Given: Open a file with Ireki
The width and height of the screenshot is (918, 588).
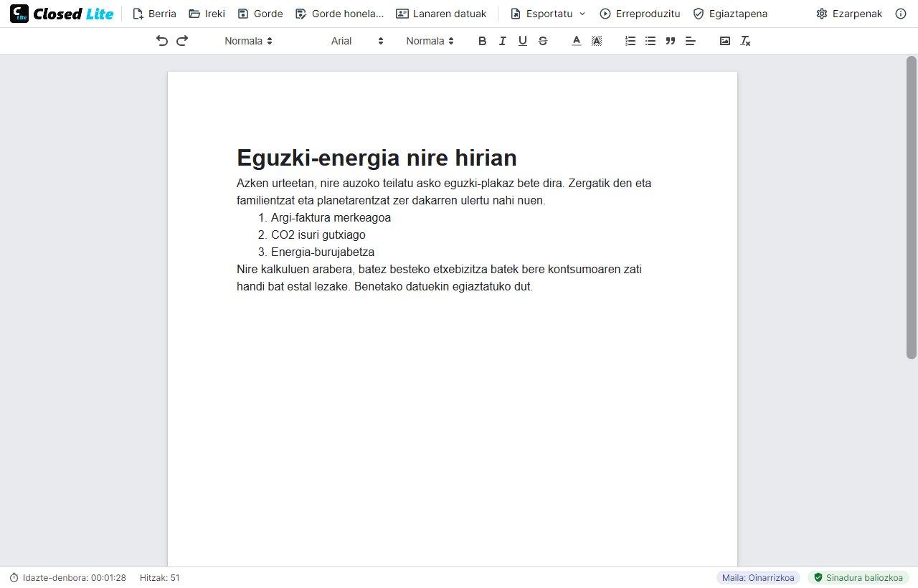Looking at the screenshot, I should pyautogui.click(x=207, y=14).
